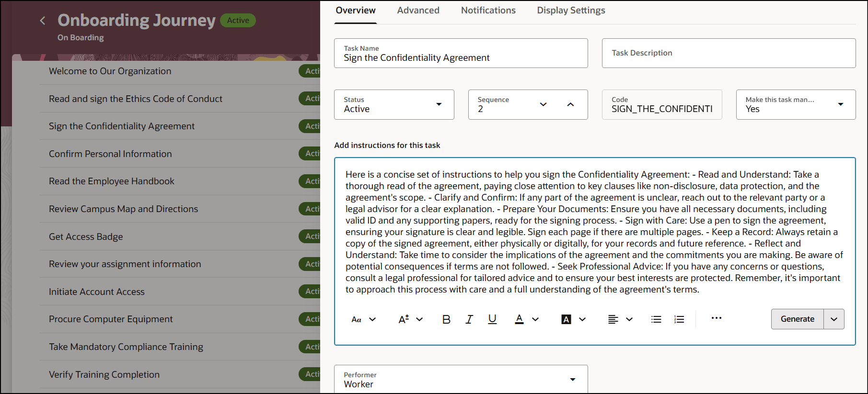
Task: Click the Onboarding Journey title
Action: (x=137, y=20)
